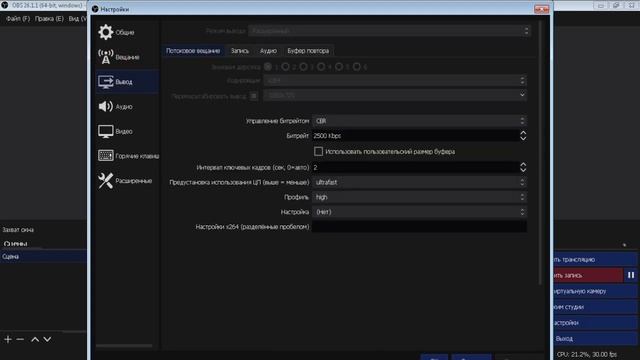Select audio track 3 radio button
Screen dimensions: 640x360
pyautogui.click(x=303, y=67)
